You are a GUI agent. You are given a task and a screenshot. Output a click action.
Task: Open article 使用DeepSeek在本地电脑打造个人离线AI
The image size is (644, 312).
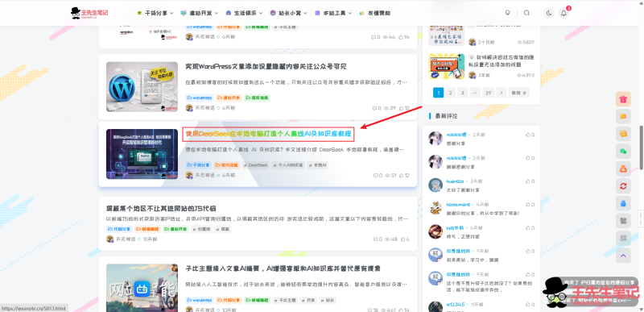(x=268, y=134)
